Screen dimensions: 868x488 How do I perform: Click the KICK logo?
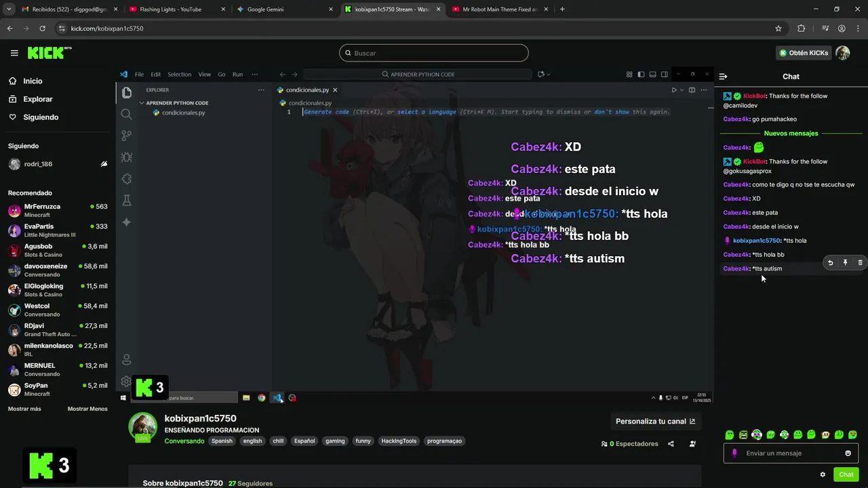click(x=49, y=53)
